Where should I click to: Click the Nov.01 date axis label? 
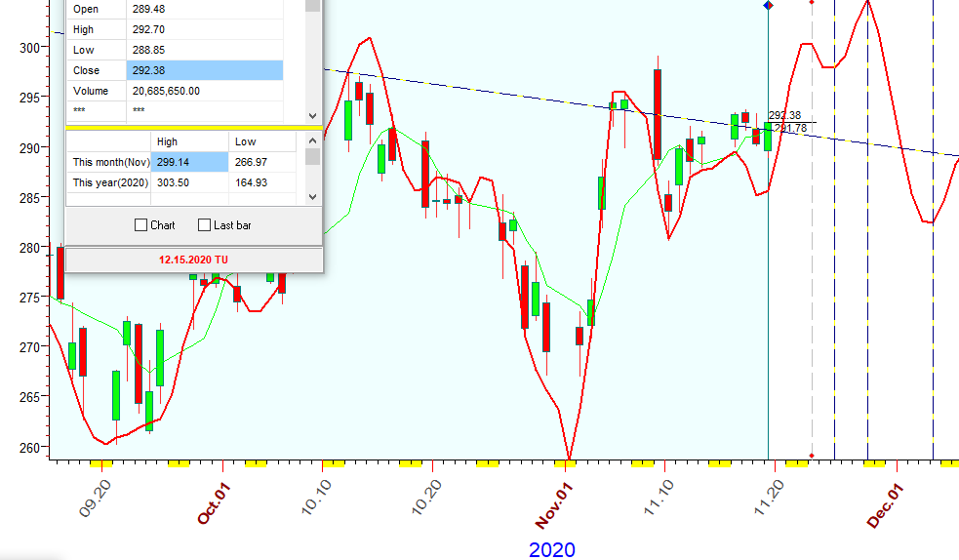pos(554,505)
